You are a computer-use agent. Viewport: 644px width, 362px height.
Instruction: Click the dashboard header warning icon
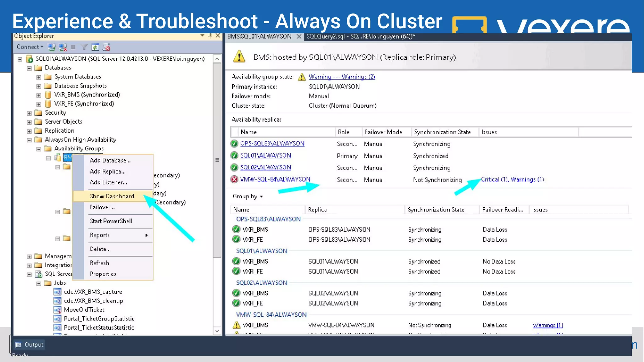(239, 57)
